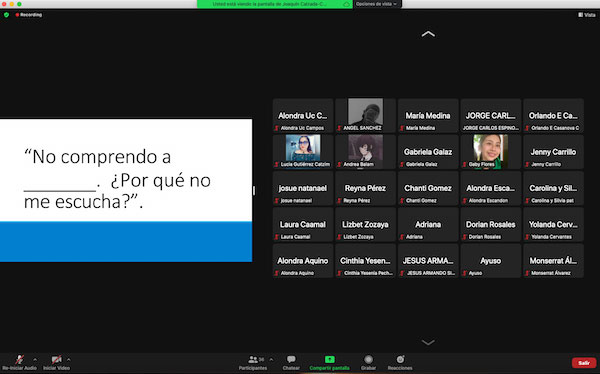Select the Lizbet Zozaya participant tile
This screenshot has height=374, width=600.
tap(365, 224)
